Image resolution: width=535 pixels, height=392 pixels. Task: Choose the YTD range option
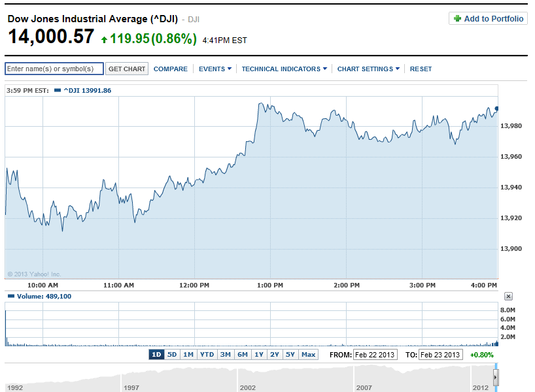pos(207,355)
